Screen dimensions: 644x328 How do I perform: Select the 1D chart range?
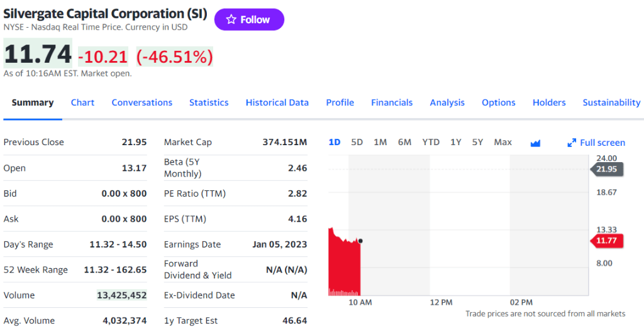tap(335, 143)
